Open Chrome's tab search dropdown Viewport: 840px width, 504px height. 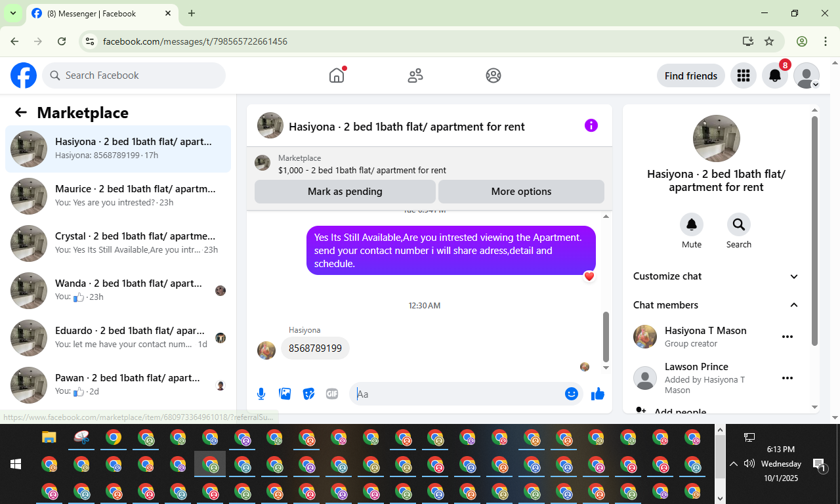(x=12, y=13)
